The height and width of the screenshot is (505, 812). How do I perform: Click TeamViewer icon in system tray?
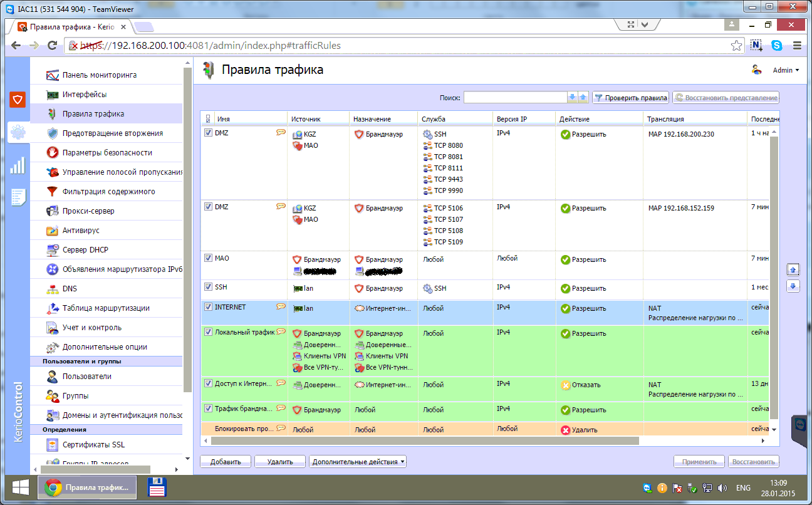pos(647,487)
